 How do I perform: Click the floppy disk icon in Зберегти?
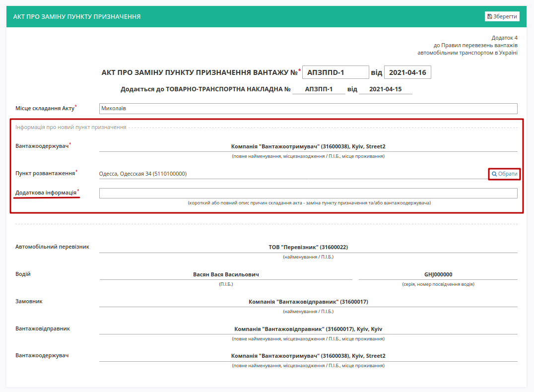(x=489, y=16)
